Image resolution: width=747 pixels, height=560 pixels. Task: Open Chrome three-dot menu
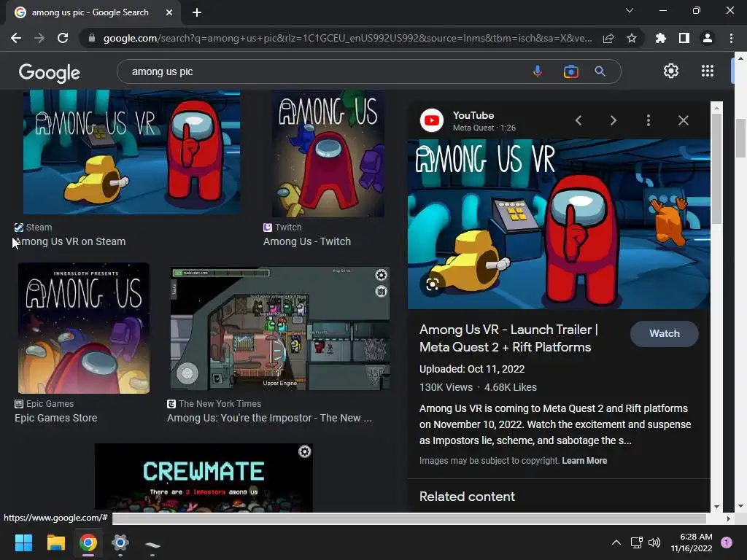(731, 38)
